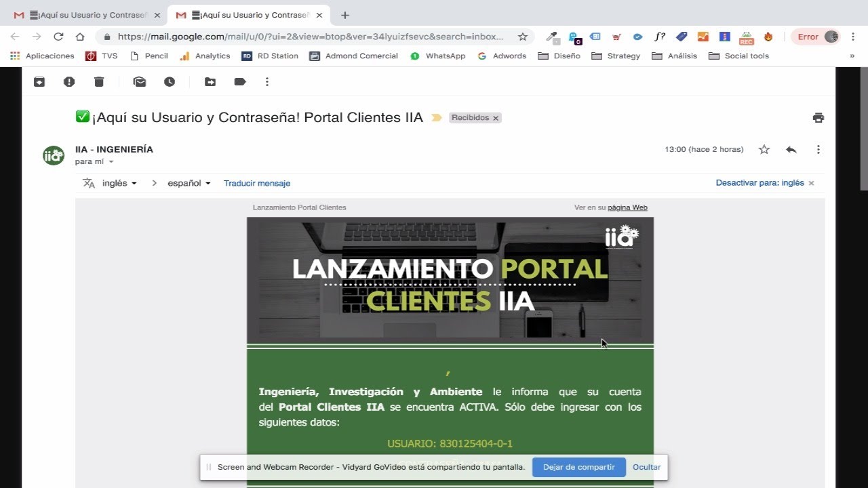This screenshot has width=868, height=488.
Task: Open the WhatsApp bookmark
Action: point(438,56)
